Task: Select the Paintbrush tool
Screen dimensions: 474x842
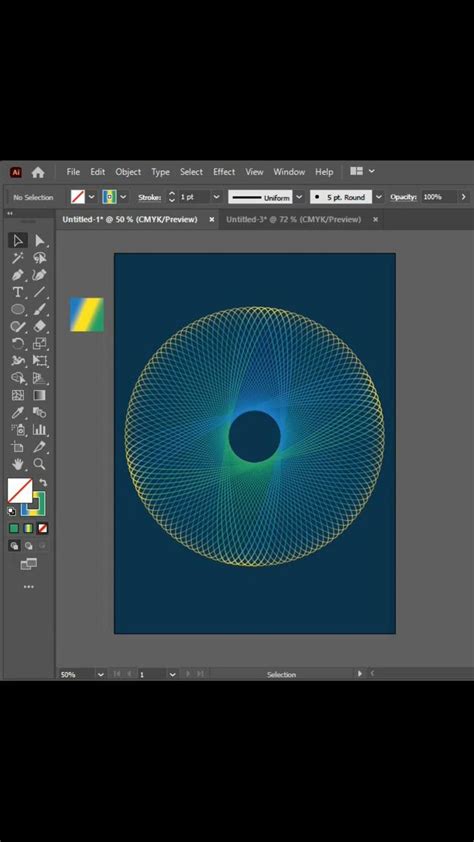Action: click(x=39, y=309)
